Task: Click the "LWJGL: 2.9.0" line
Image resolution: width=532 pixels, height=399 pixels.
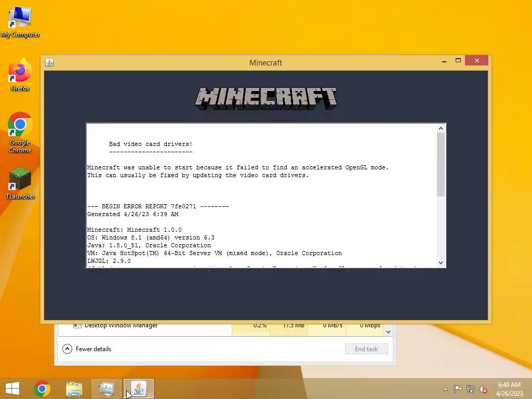Action: (109, 261)
